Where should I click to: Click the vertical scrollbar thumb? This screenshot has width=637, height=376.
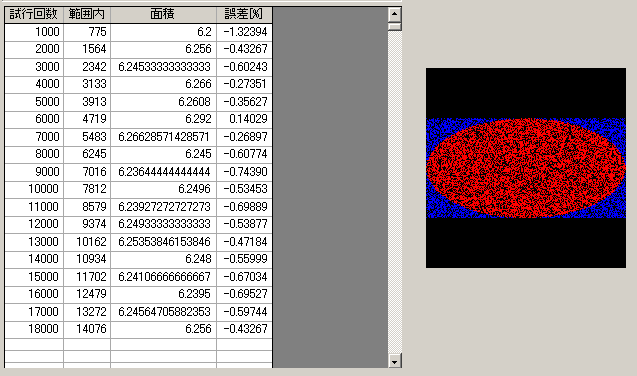[394, 27]
